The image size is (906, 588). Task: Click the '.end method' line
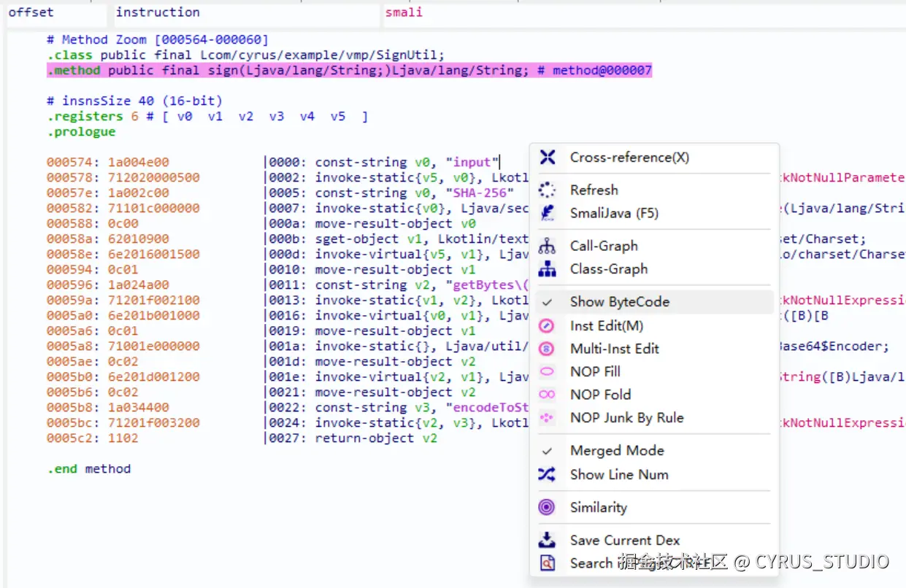[89, 468]
